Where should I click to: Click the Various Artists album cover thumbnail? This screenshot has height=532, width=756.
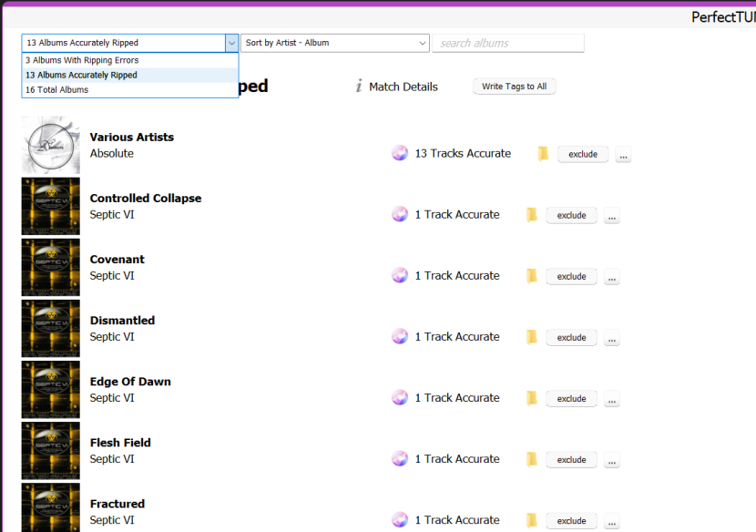click(x=51, y=145)
